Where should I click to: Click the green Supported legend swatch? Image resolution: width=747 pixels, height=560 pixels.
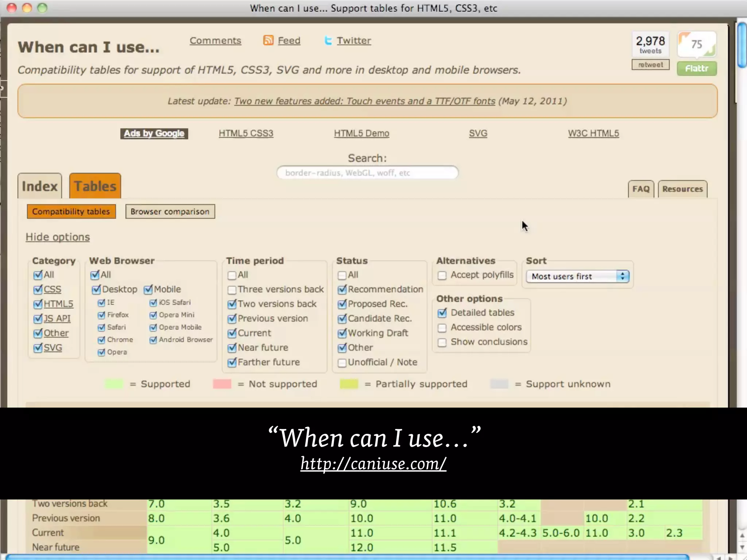click(114, 384)
